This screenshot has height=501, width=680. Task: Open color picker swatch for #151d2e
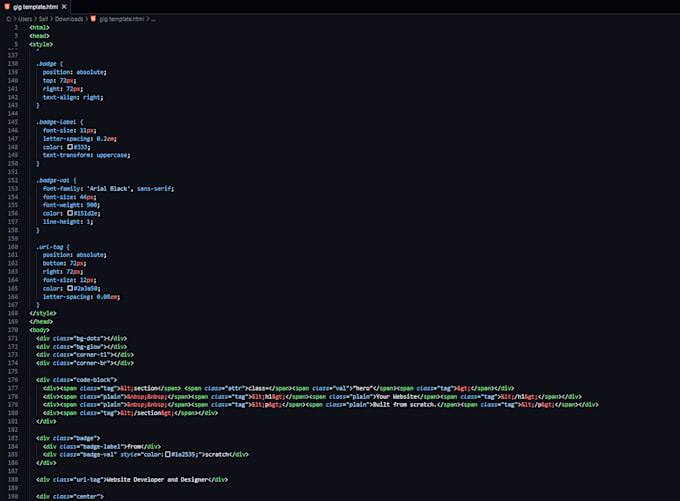(70, 213)
